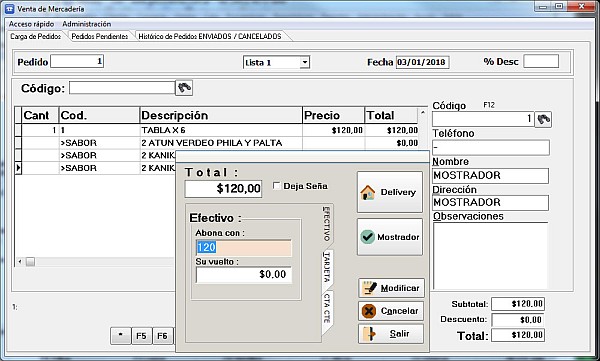Click the bottom Total value field

tap(518, 335)
